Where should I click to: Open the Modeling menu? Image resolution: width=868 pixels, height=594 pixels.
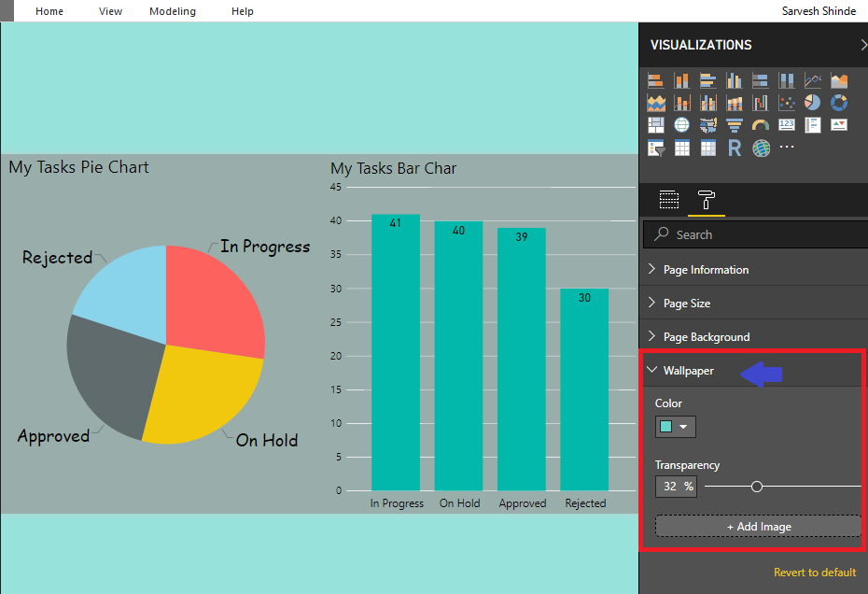click(172, 11)
